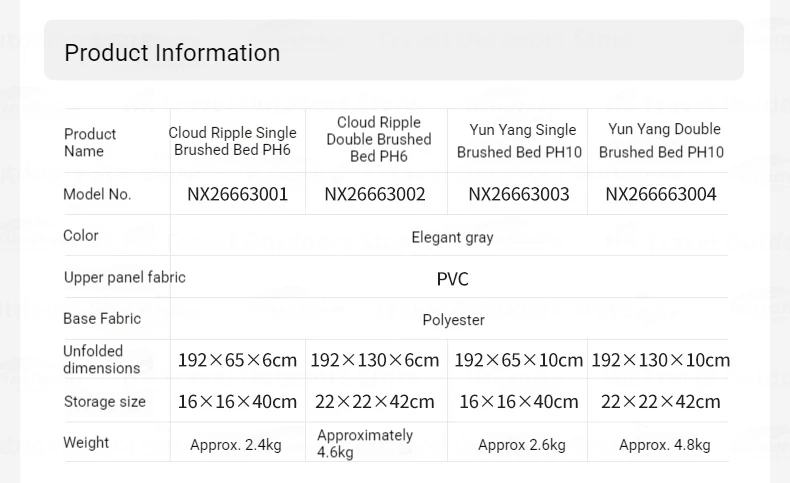
Task: Click Yun Yang Double Brushed Bed PH10
Action: click(662, 140)
